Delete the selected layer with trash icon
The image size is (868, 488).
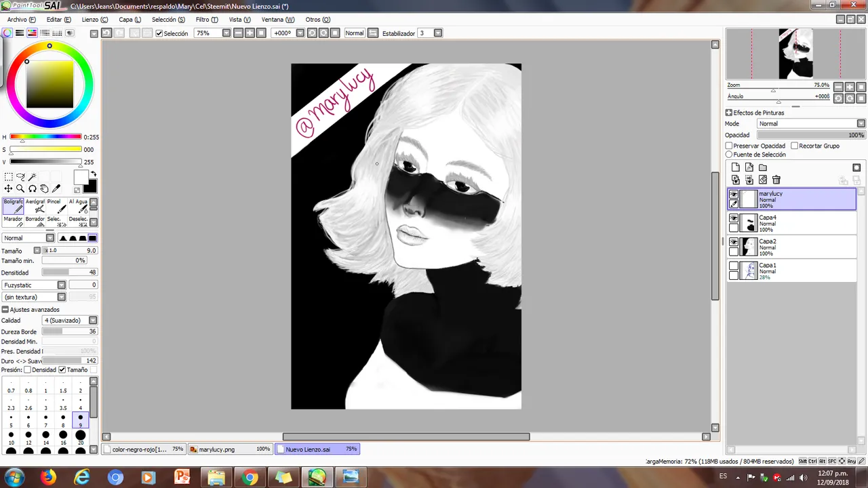[x=776, y=180]
